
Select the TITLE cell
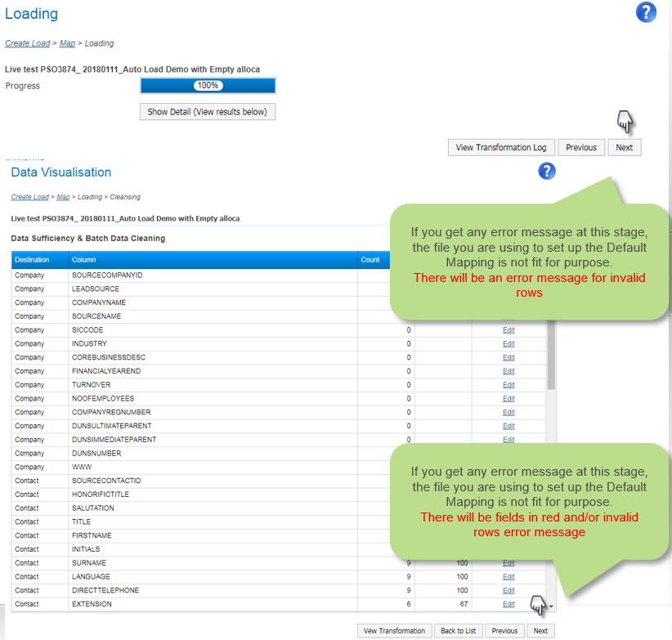click(x=213, y=521)
